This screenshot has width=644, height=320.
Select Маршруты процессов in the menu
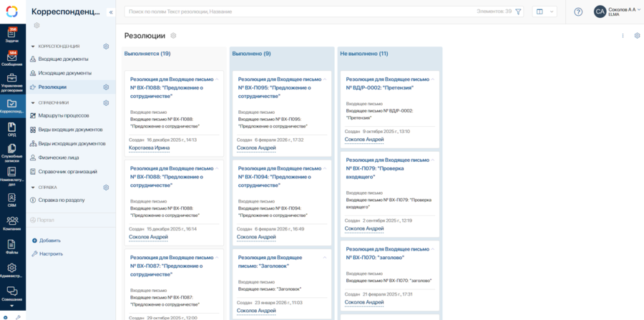tap(64, 115)
